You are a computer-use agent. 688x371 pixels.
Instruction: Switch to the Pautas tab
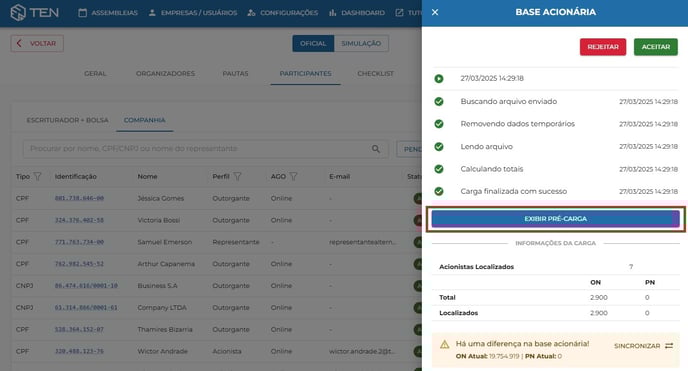(235, 73)
